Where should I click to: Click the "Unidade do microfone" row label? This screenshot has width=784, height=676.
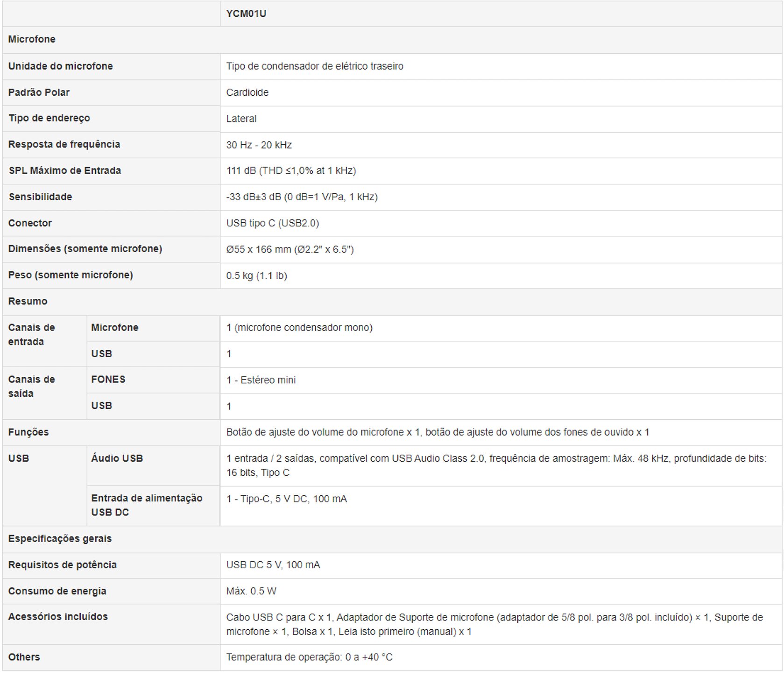click(x=60, y=66)
